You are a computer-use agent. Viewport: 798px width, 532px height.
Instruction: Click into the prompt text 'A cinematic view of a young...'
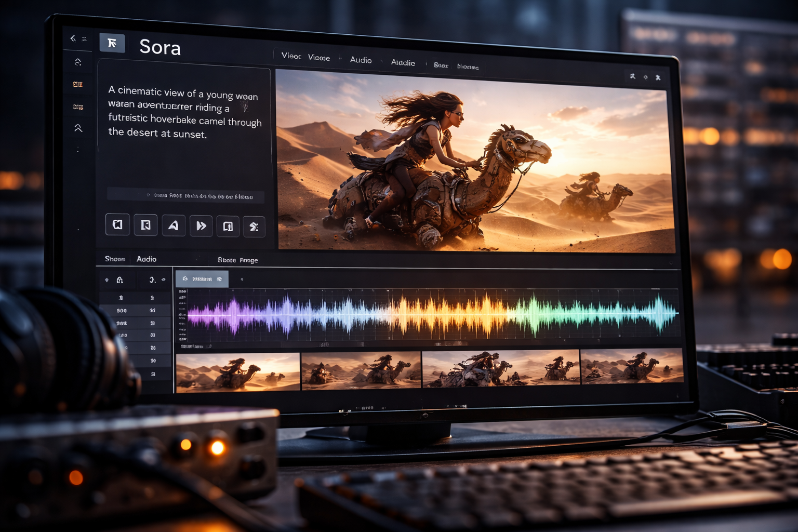tap(184, 113)
